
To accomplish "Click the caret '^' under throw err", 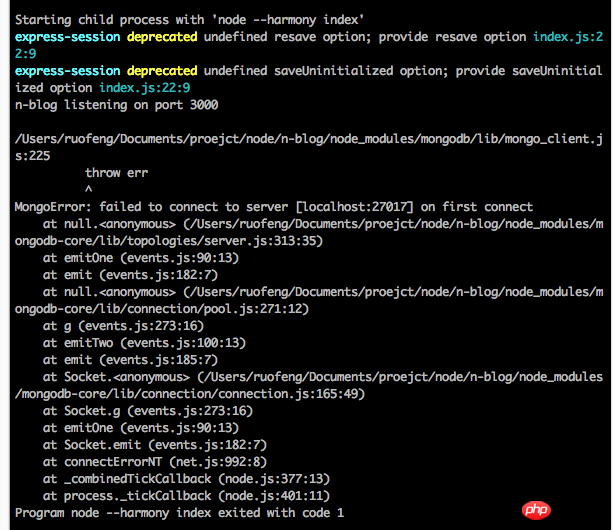I will (x=89, y=189).
